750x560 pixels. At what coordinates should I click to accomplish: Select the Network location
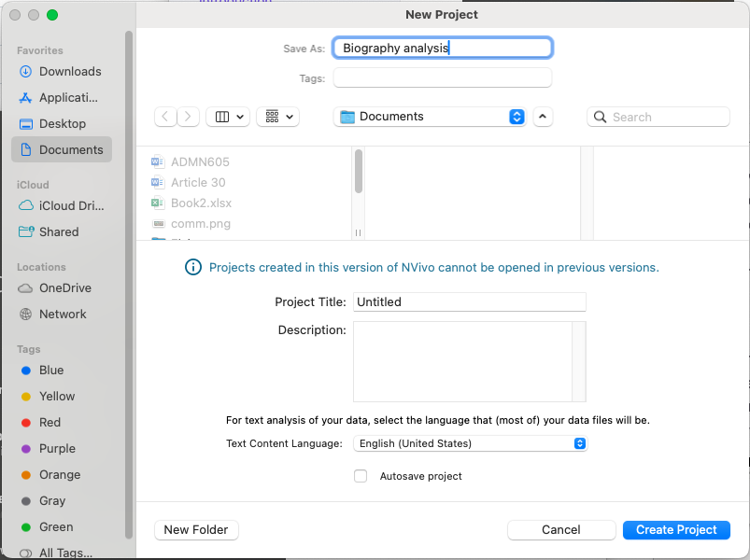pyautogui.click(x=62, y=314)
